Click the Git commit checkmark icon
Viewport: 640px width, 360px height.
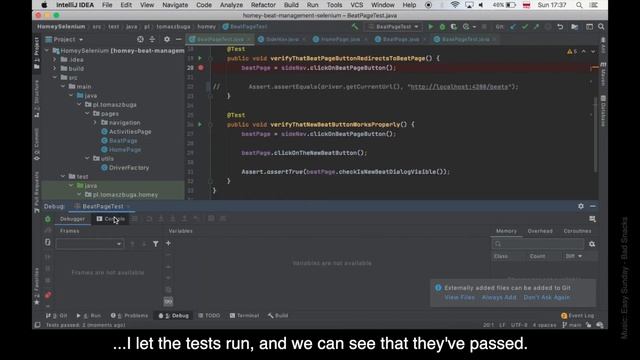pyautogui.click(x=525, y=27)
